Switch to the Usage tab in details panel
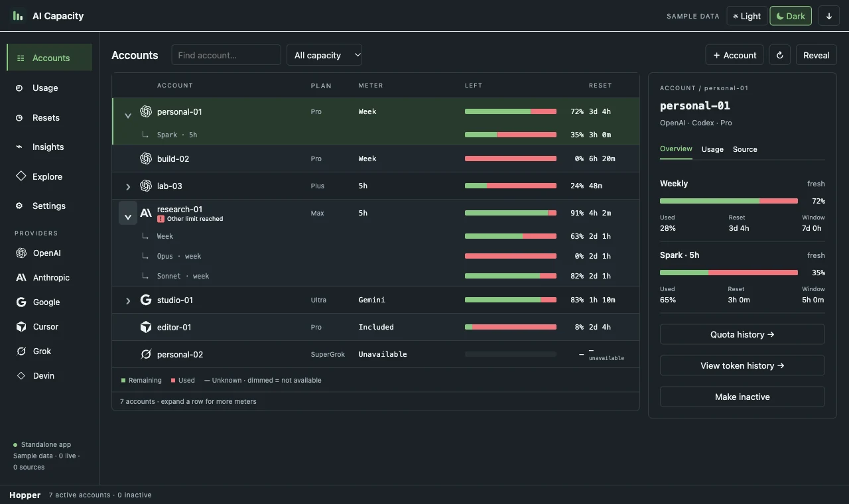This screenshot has width=849, height=504. point(712,149)
